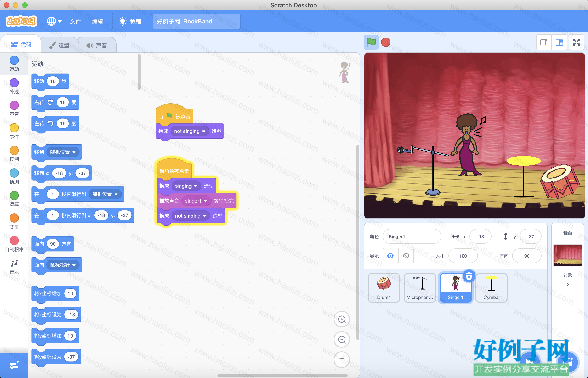Click the workspace horizontal scrollbar

coord(282,375)
